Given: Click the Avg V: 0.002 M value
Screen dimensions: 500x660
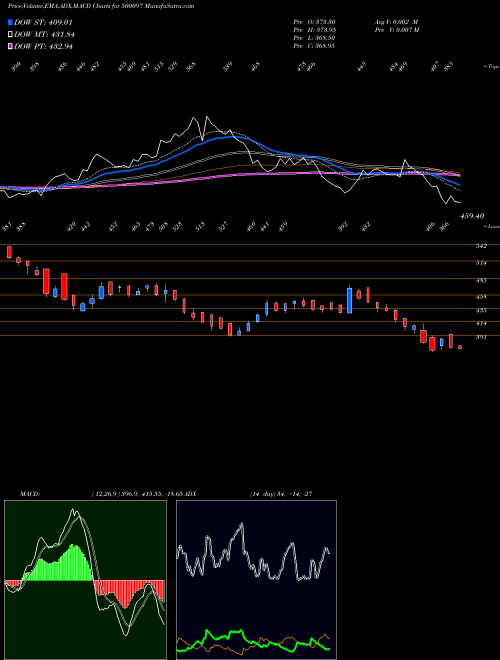Looking at the screenshot, I should (x=396, y=21).
